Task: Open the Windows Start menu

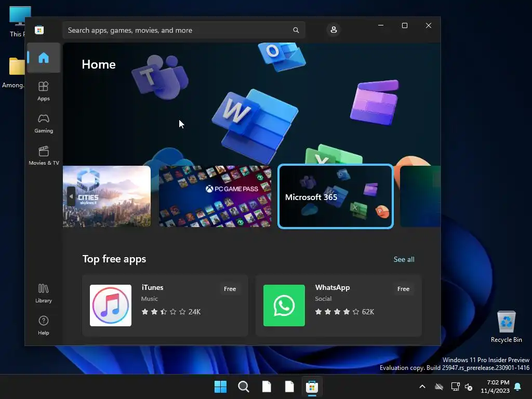Action: click(x=220, y=387)
